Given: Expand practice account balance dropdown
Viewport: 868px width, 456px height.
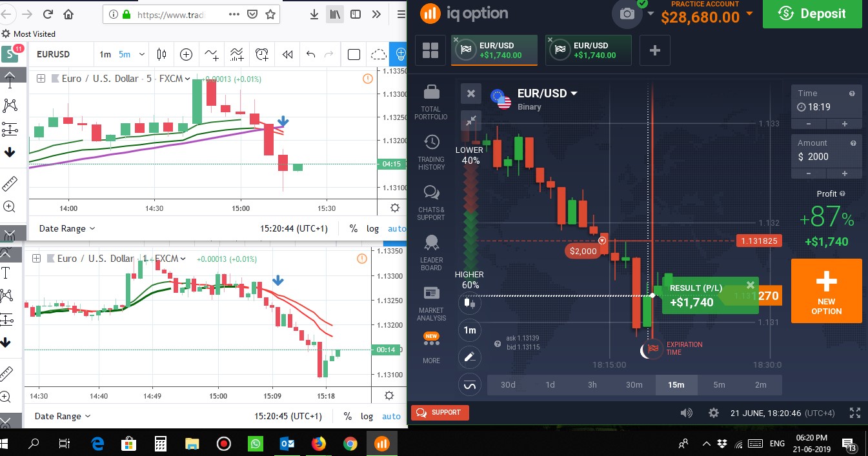Looking at the screenshot, I should point(749,13).
